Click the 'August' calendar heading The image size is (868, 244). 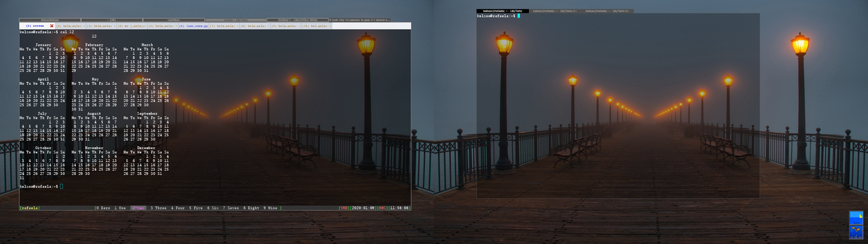coord(94,113)
